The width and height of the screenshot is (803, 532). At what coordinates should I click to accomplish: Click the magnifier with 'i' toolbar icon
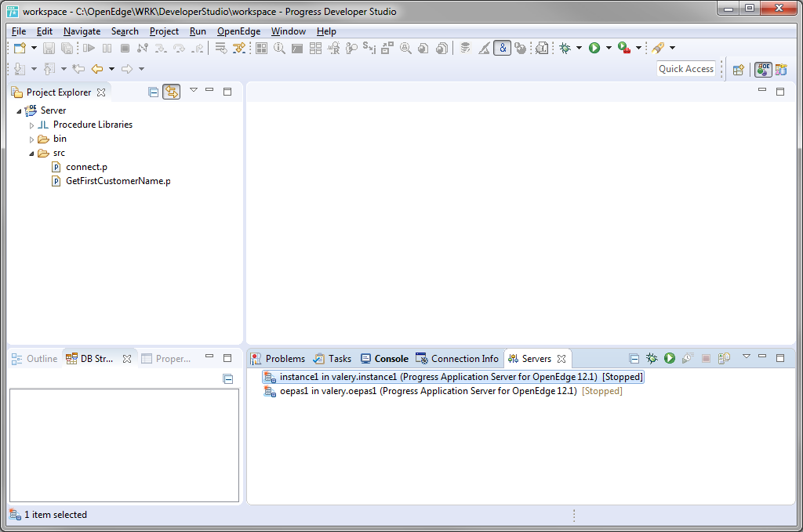pyautogui.click(x=279, y=48)
